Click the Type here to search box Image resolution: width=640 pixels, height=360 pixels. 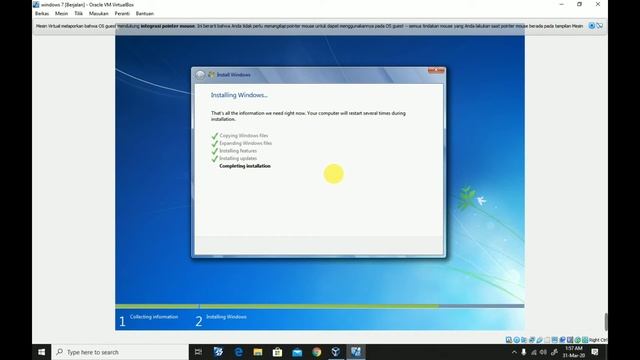click(120, 352)
